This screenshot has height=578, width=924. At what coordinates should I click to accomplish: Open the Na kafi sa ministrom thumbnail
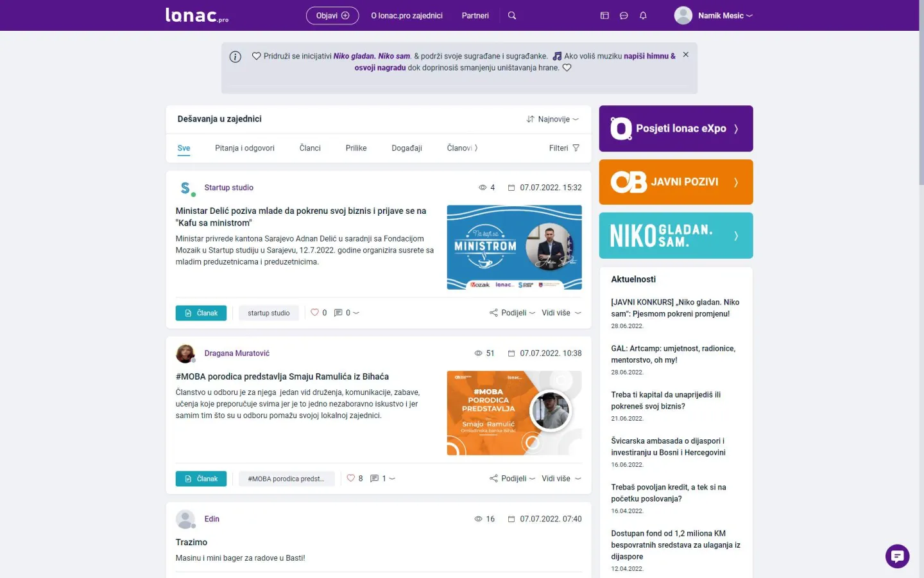pos(514,247)
